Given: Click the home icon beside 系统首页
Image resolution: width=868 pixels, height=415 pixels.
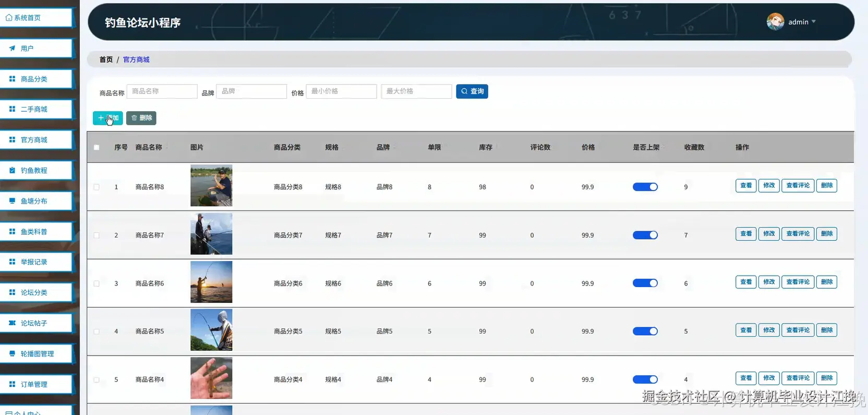Looking at the screenshot, I should 8,18.
